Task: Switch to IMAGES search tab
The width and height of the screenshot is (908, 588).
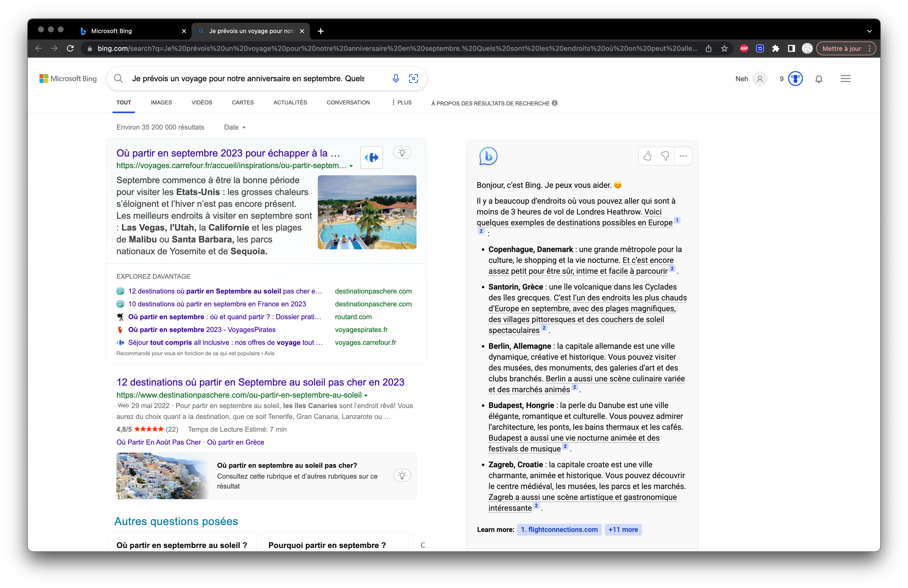Action: tap(161, 103)
